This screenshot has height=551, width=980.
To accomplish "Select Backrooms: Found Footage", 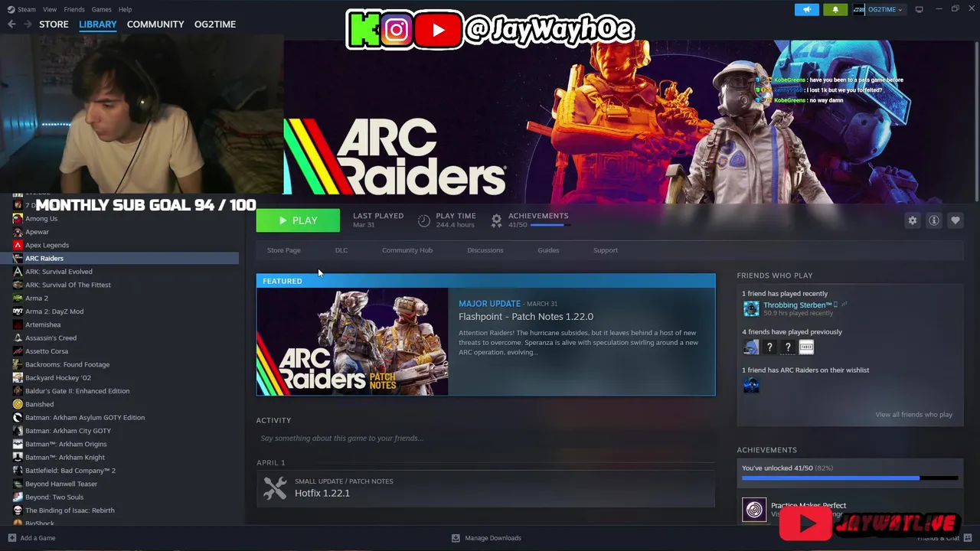I will pyautogui.click(x=67, y=364).
